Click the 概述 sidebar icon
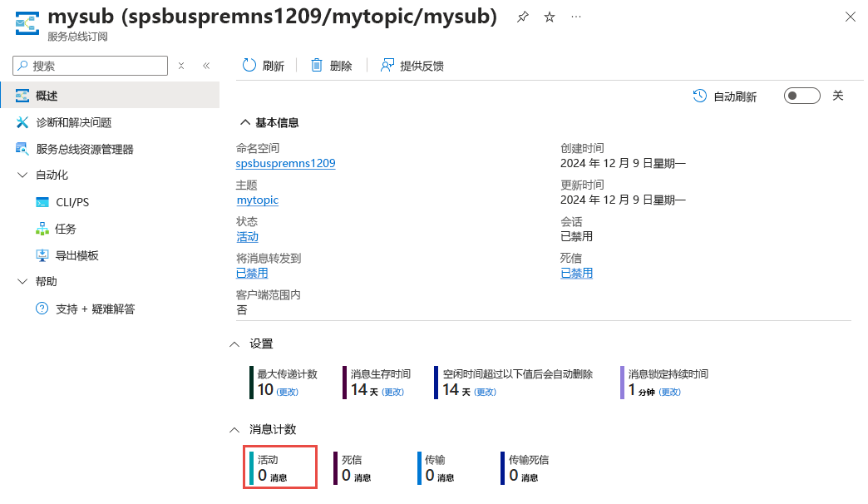Image resolution: width=868 pixels, height=504 pixels. coord(22,96)
